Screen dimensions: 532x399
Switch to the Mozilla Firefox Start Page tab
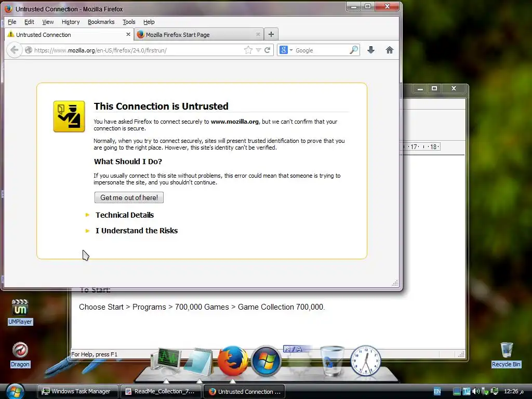[x=199, y=34]
